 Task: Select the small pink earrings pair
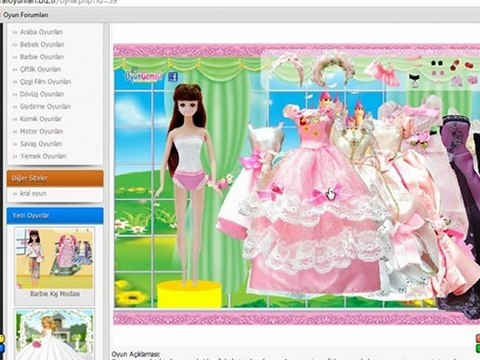point(438,73)
